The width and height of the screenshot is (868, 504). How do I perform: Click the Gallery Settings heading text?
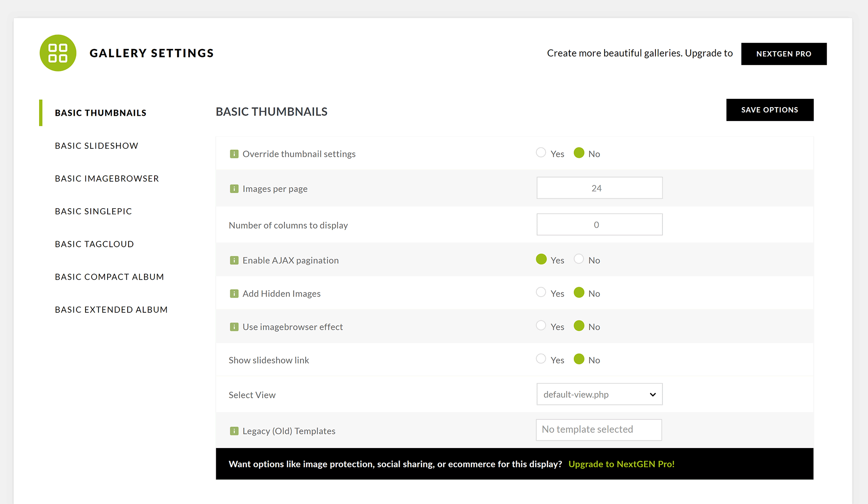(x=151, y=53)
